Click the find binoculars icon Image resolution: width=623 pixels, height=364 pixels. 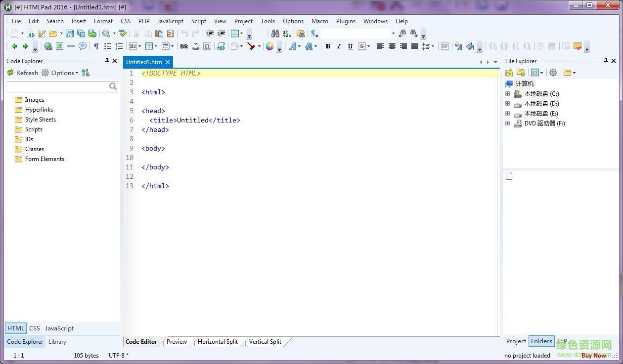pyautogui.click(x=275, y=34)
